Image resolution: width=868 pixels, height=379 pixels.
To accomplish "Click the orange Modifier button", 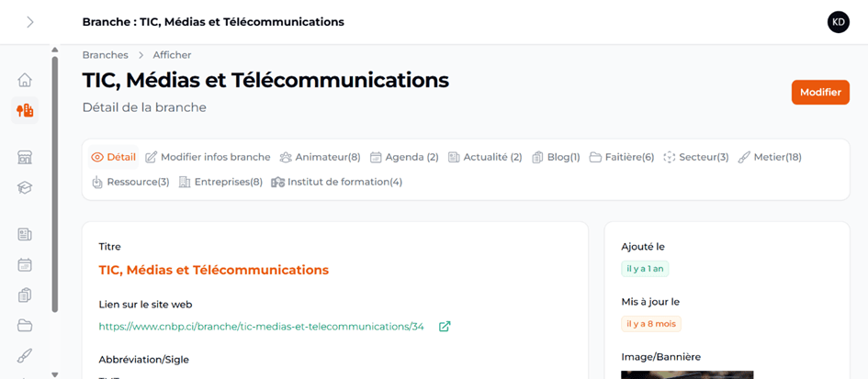I will (x=819, y=92).
